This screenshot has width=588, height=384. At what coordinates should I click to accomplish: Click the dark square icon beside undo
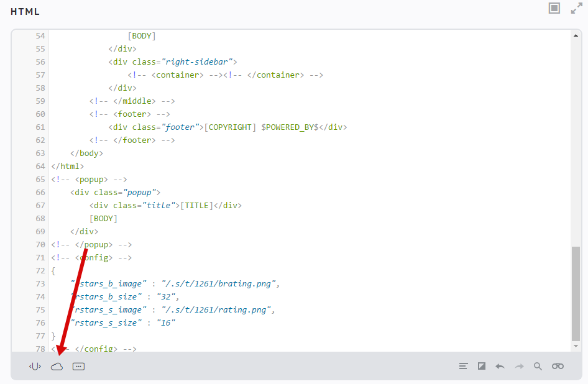tap(482, 367)
